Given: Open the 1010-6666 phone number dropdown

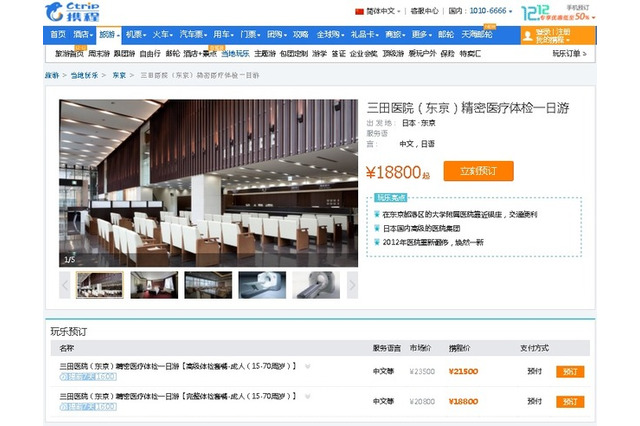Looking at the screenshot, I should click(490, 11).
